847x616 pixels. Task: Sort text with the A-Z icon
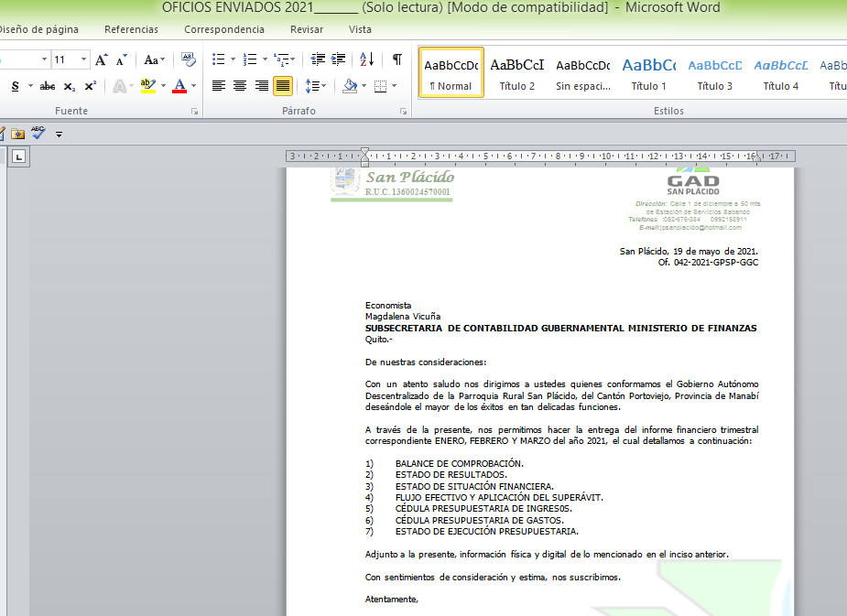pos(366,60)
